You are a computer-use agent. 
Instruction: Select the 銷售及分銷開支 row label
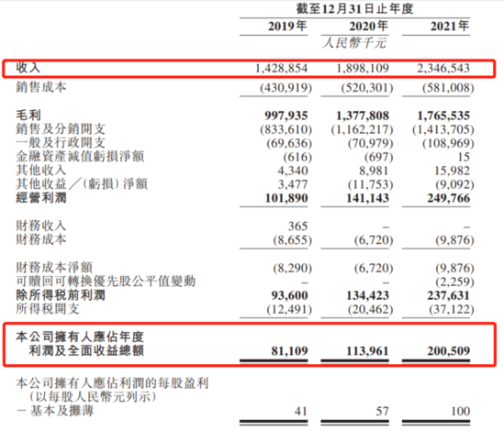pos(61,128)
